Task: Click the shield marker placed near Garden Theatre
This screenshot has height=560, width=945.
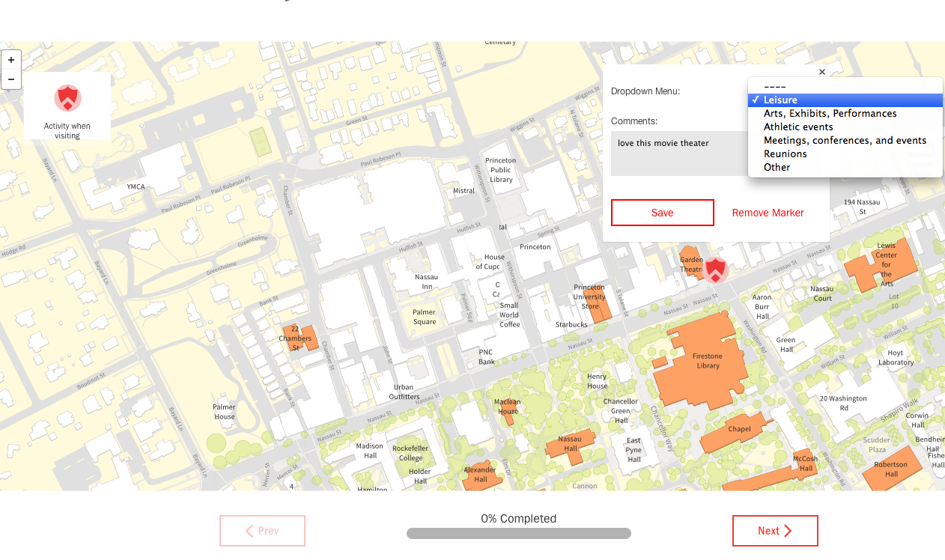Action: [715, 269]
